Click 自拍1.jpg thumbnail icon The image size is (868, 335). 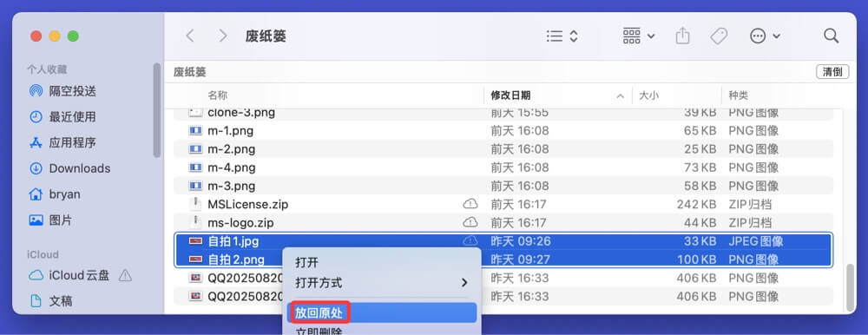point(194,241)
